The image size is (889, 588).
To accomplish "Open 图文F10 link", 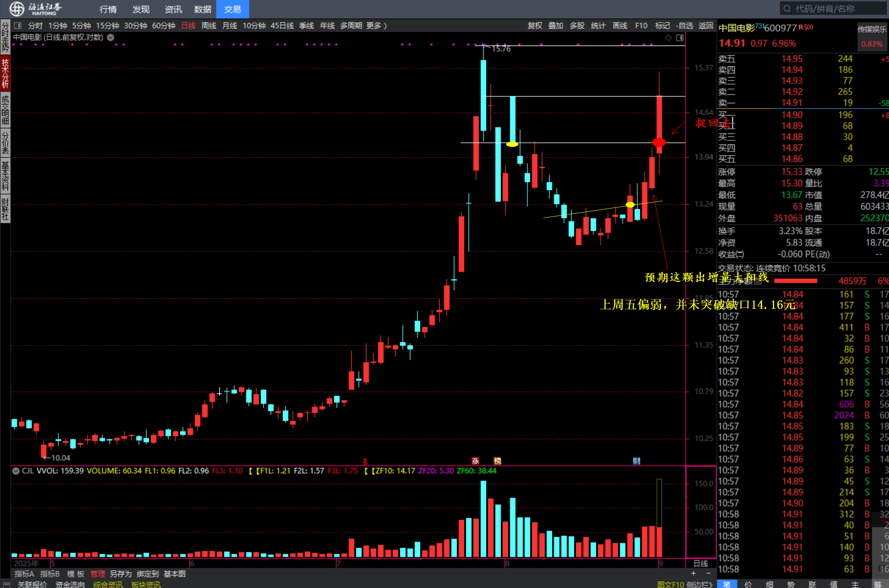I will pyautogui.click(x=670, y=584).
